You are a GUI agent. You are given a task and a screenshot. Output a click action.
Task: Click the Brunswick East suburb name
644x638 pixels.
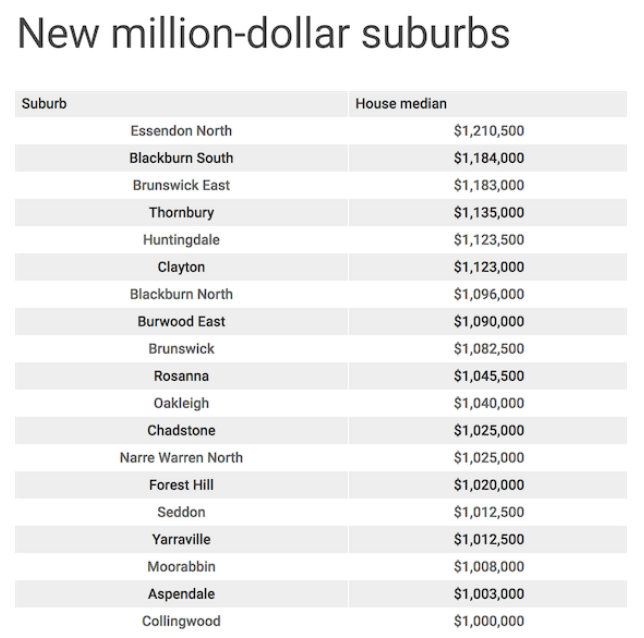(181, 185)
